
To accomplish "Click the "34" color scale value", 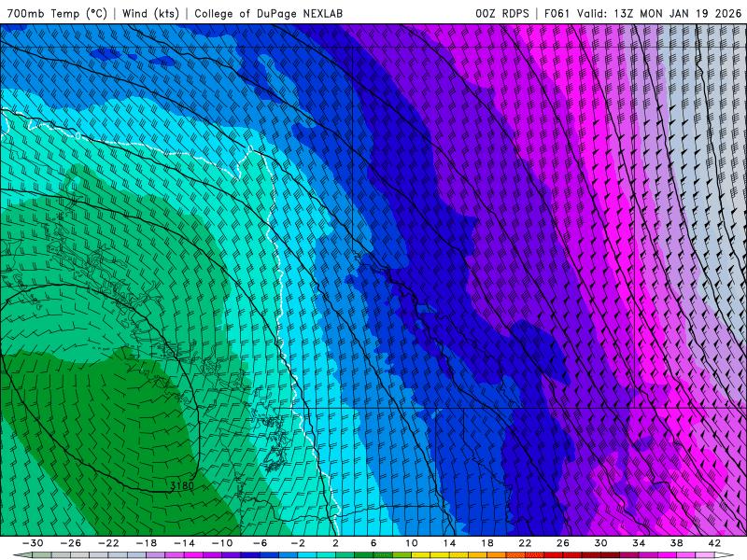I will (639, 543).
